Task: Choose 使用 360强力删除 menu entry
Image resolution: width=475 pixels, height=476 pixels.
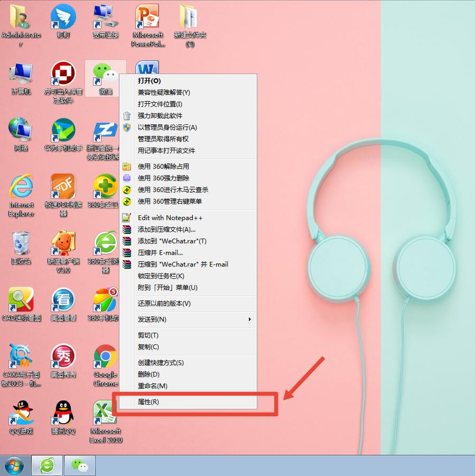Action: coord(188,178)
